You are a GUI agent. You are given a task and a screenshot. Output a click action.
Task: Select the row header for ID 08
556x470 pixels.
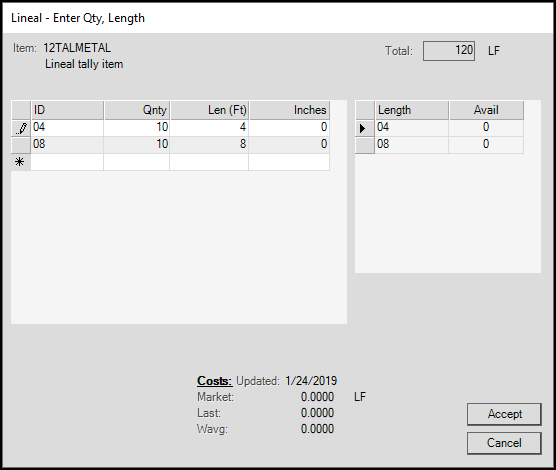(x=21, y=145)
